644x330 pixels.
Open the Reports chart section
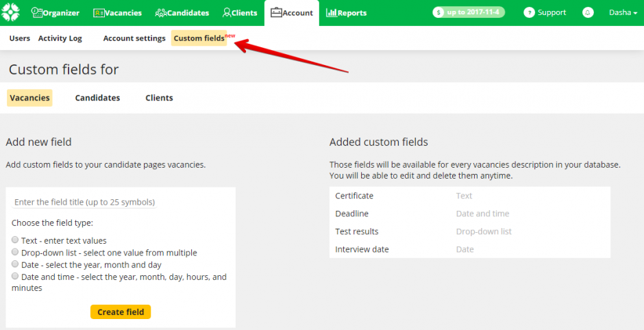click(x=346, y=13)
